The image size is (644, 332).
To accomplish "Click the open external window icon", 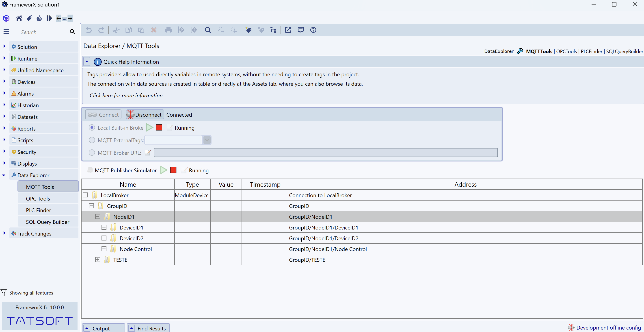I will click(288, 30).
